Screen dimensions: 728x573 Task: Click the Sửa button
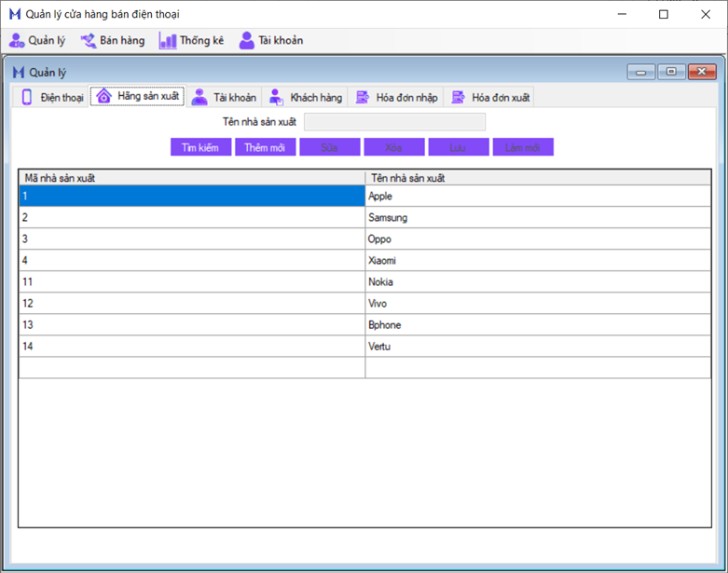(330, 147)
